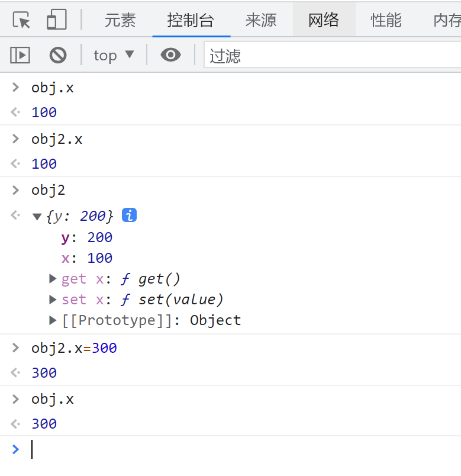
Task: Click the blue info badge beside {y: 200}
Action: tap(129, 216)
